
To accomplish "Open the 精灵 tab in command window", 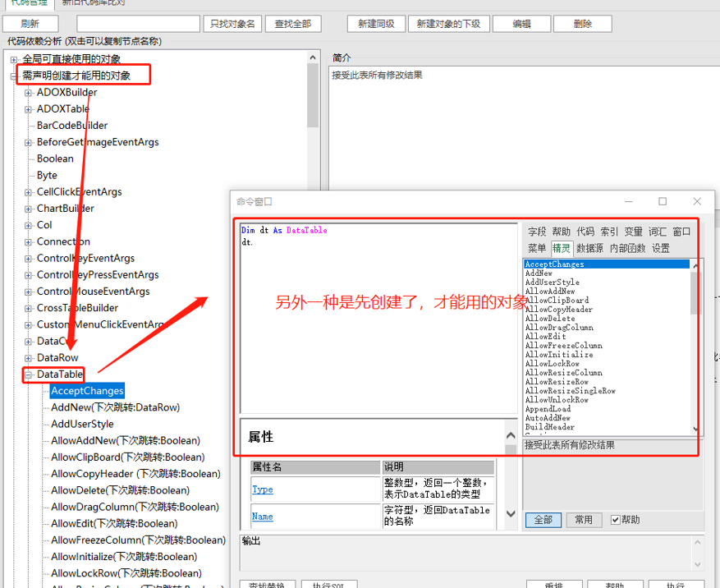I will [561, 249].
